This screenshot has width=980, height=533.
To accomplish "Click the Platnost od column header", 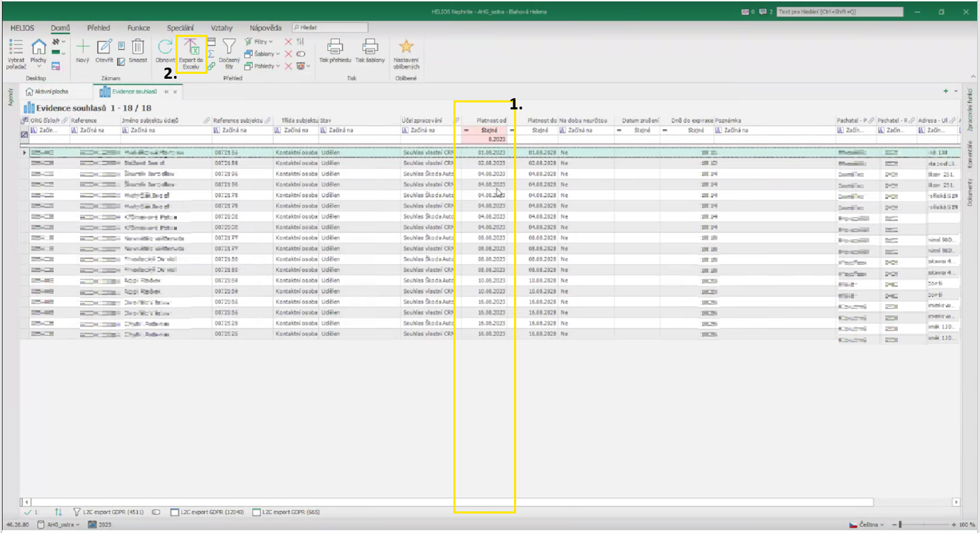I will (x=491, y=121).
